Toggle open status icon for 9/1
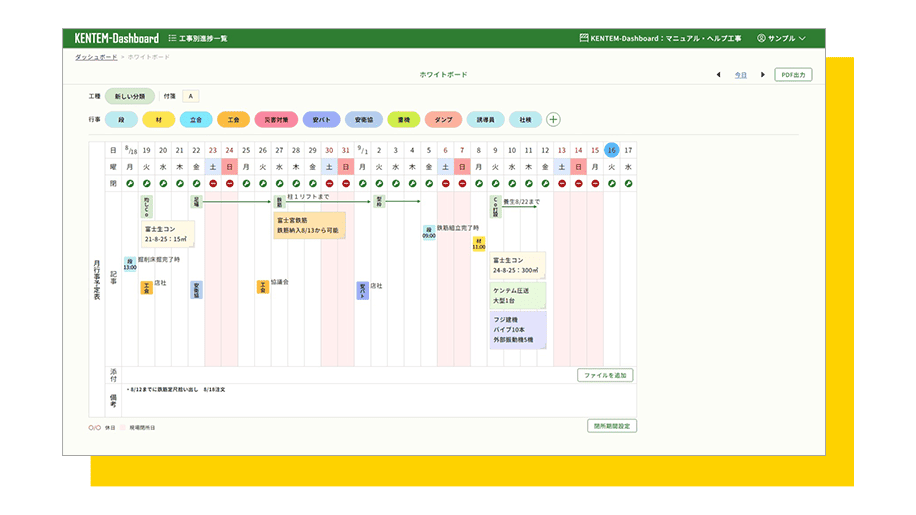916x515 pixels. [362, 183]
